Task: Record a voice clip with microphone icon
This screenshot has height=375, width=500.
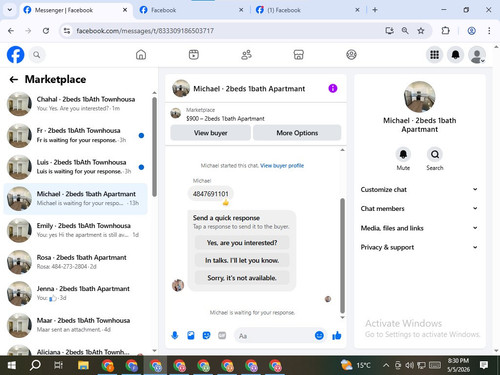Action: 175,335
